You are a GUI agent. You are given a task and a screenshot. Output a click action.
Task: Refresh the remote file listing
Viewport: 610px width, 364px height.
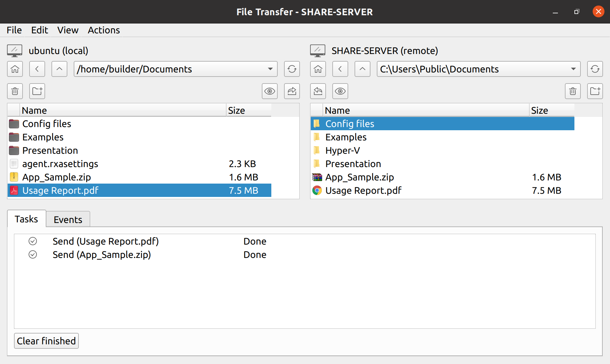click(x=595, y=69)
